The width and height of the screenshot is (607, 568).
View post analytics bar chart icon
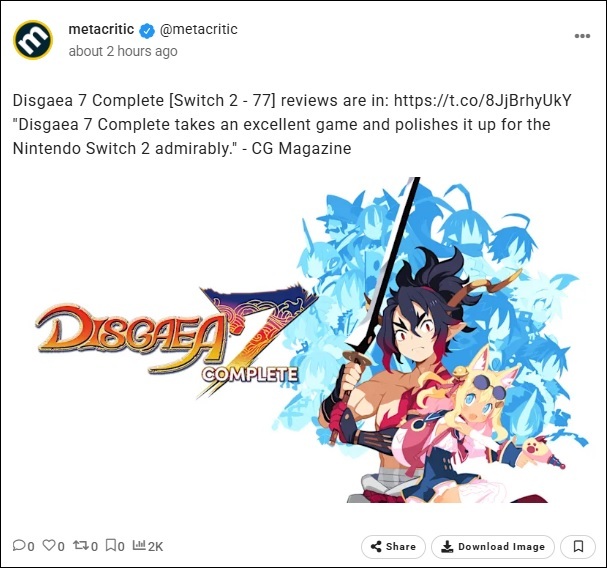click(x=139, y=545)
